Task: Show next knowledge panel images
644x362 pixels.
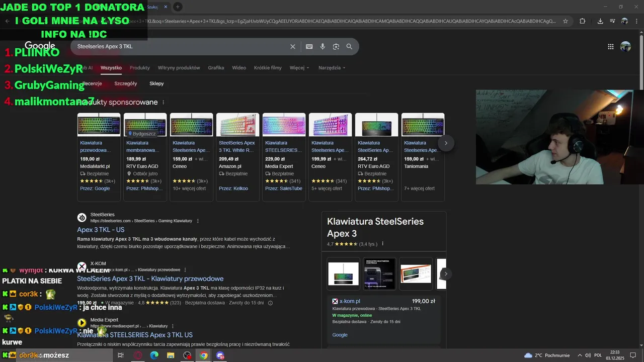Action: [446, 274]
